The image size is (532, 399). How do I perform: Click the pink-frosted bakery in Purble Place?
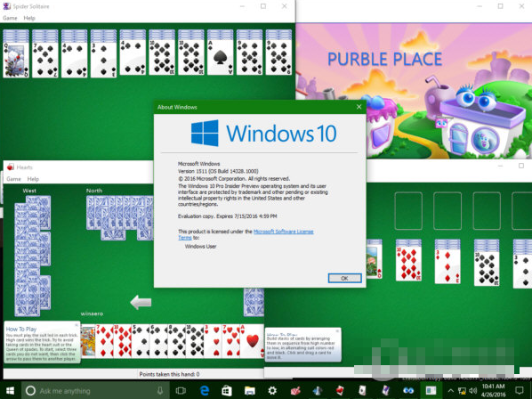(382, 126)
